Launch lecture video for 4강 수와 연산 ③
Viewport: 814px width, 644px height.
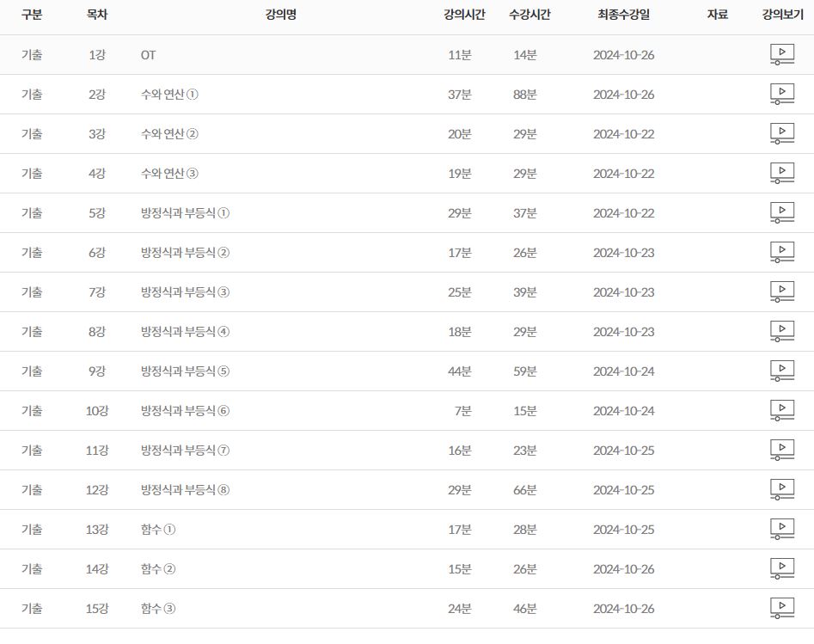pyautogui.click(x=781, y=174)
